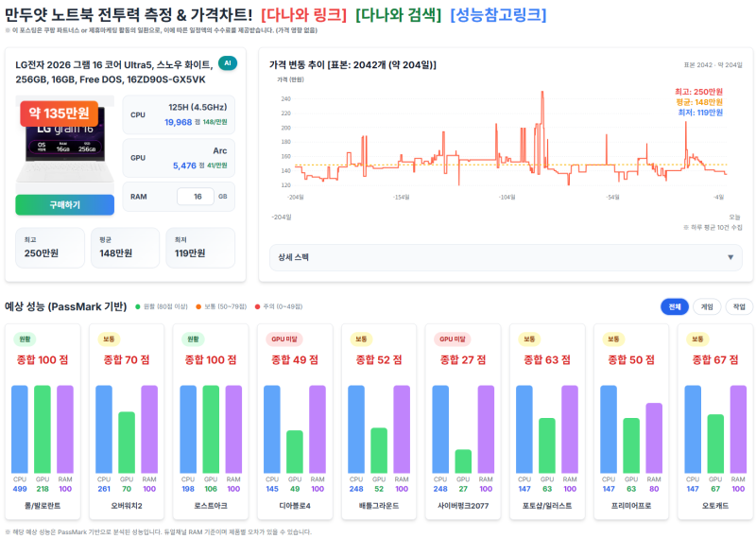The height and width of the screenshot is (539, 756).
Task: Click the 보통 badge on 프리미어프로 card
Action: point(613,339)
